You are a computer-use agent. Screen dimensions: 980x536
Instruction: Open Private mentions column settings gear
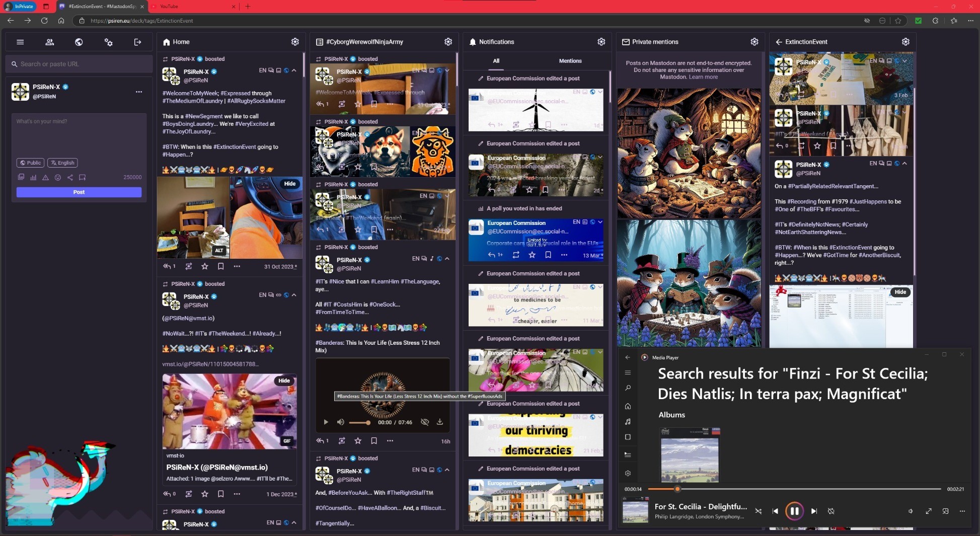[754, 42]
